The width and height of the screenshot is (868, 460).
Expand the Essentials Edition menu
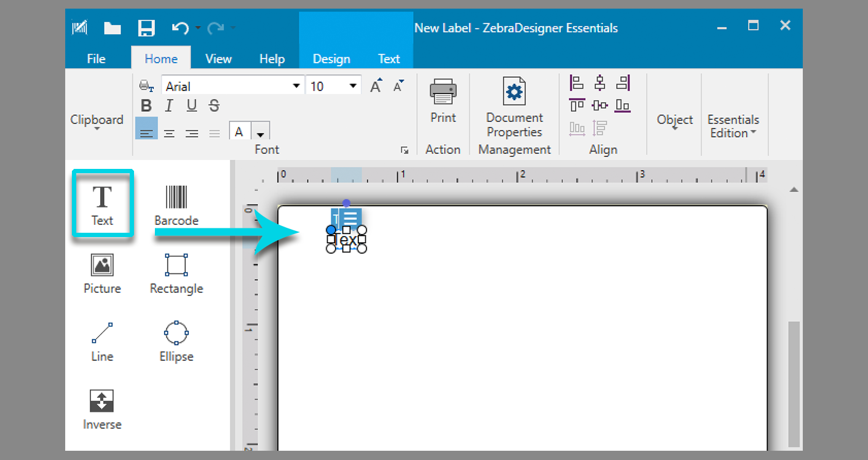point(733,127)
